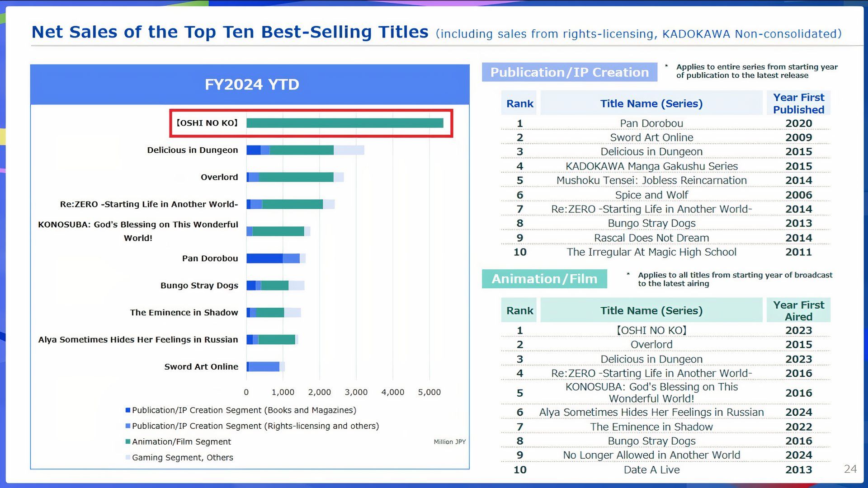Click the 'Publication/IP Creation' section header
Screen dimensions: 868x488
tap(570, 72)
